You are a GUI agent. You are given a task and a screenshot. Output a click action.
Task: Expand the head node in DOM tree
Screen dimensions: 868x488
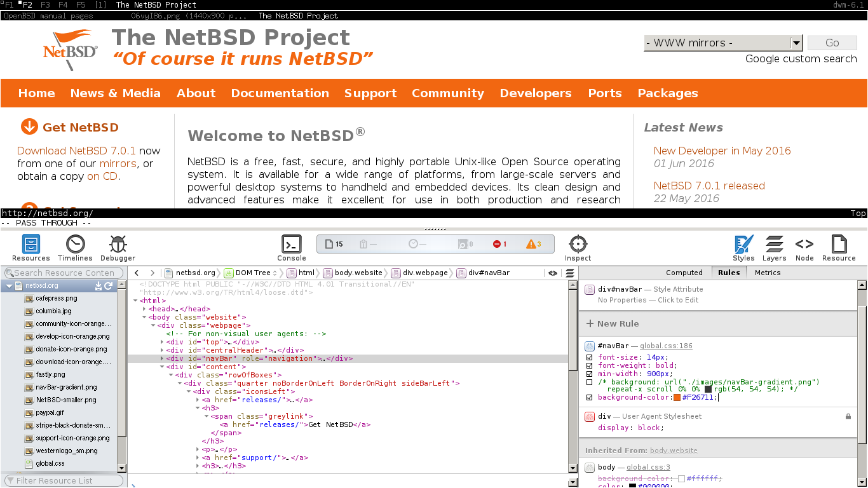click(x=144, y=309)
